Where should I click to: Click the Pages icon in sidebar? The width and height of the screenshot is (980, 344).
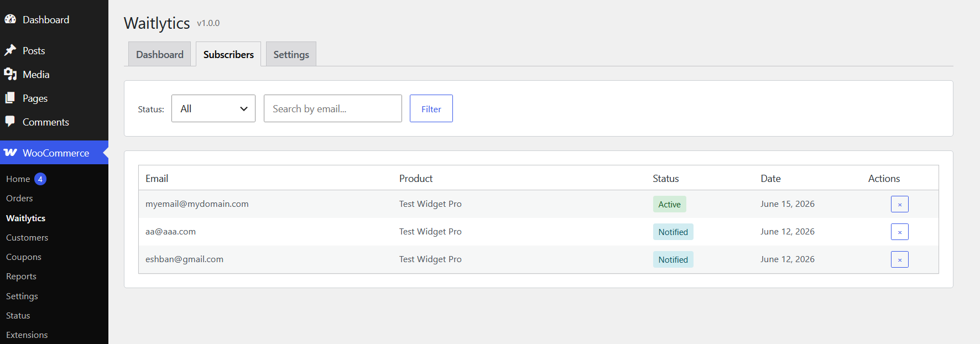[x=10, y=98]
